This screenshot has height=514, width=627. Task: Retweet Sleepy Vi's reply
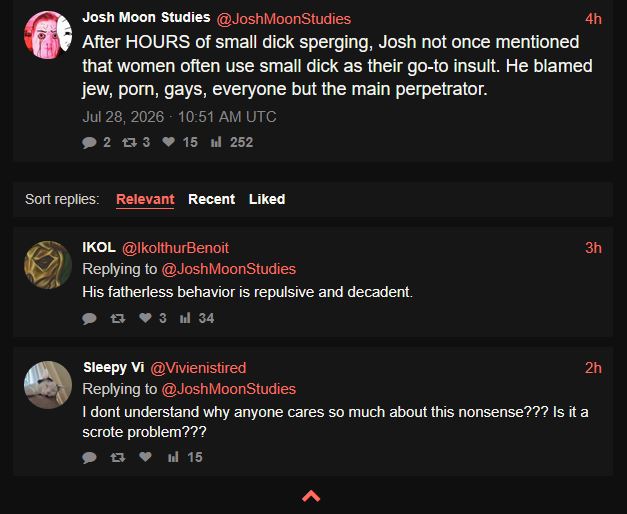coord(118,457)
